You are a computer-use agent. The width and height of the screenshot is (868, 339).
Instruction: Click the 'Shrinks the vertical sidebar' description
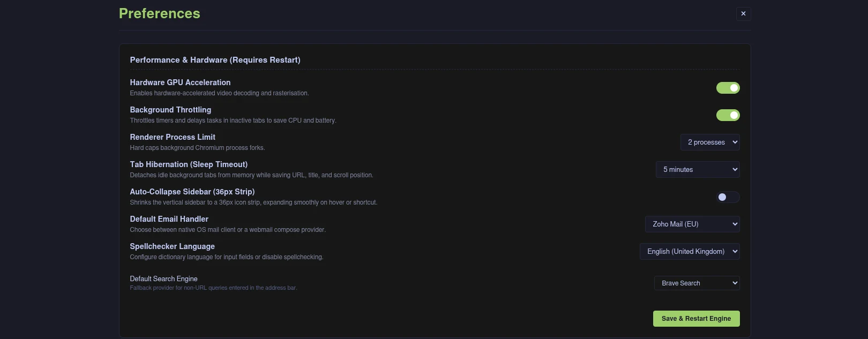tap(253, 202)
